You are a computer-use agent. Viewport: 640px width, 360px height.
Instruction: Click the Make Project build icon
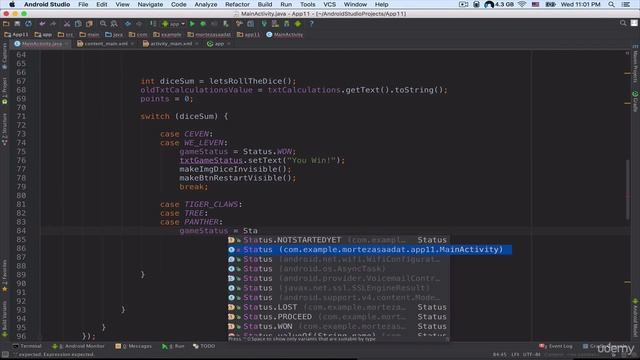pyautogui.click(x=153, y=24)
